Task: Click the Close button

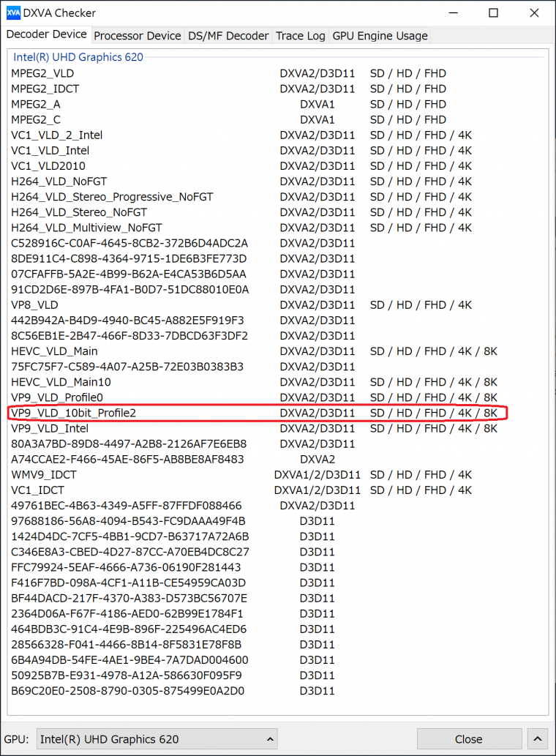Action: coord(469,738)
